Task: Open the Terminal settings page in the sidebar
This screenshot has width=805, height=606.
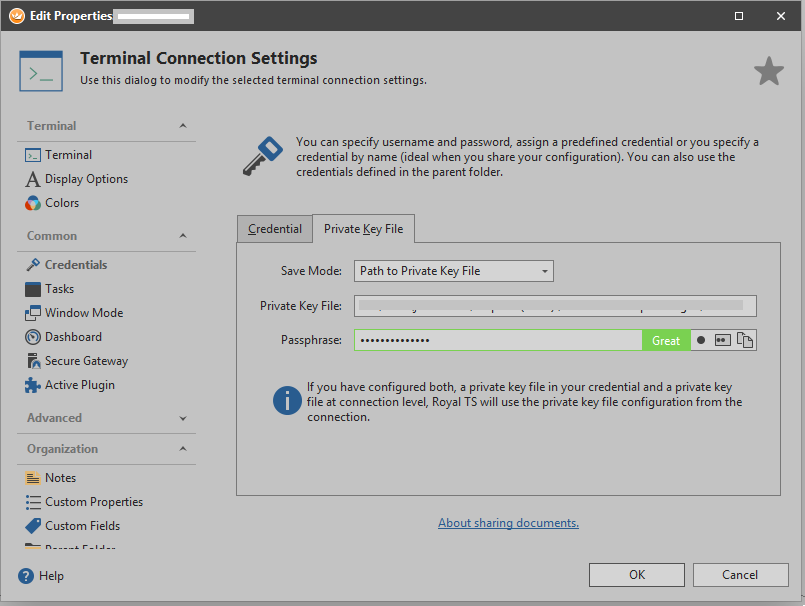Action: click(68, 155)
